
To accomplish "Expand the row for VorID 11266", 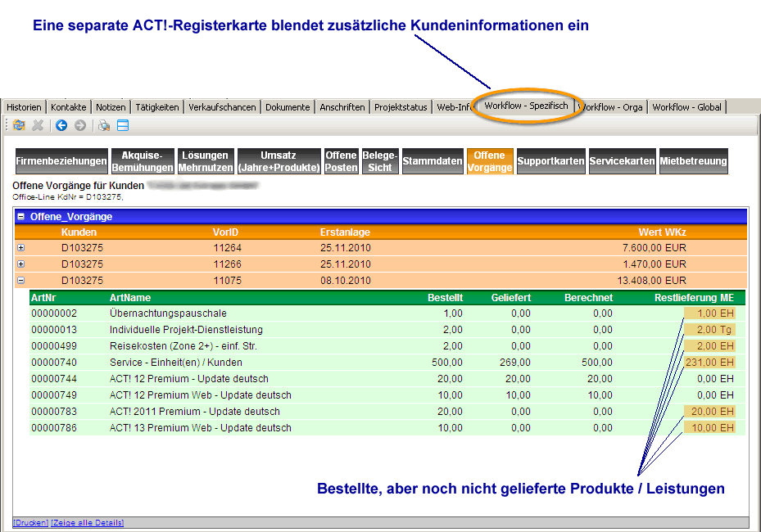I will click(20, 264).
